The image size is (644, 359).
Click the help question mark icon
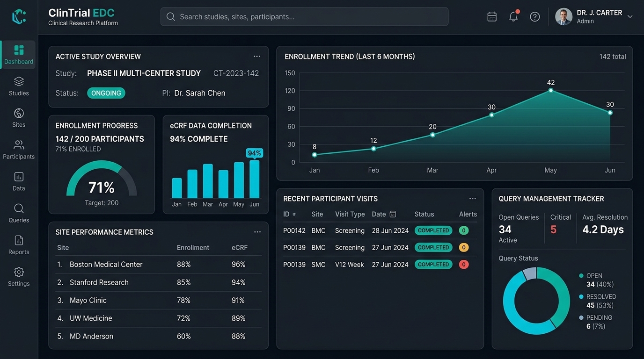click(535, 17)
